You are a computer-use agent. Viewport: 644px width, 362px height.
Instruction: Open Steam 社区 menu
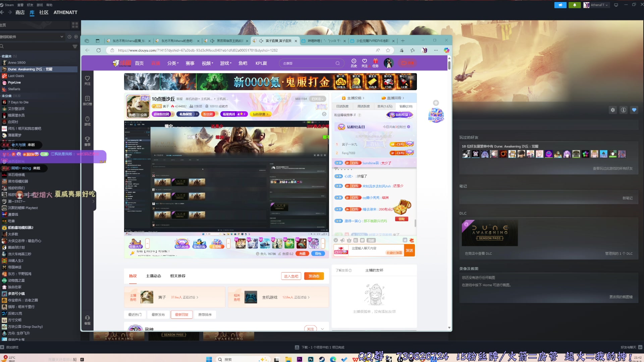[x=44, y=12]
